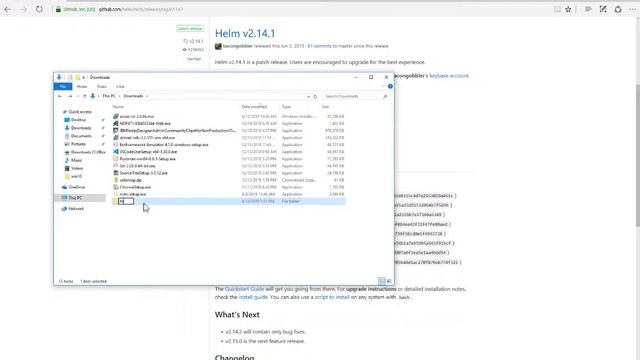Screen dimensions: 640x360
Task: Sort files by Date modified column
Action: pyautogui.click(x=254, y=107)
